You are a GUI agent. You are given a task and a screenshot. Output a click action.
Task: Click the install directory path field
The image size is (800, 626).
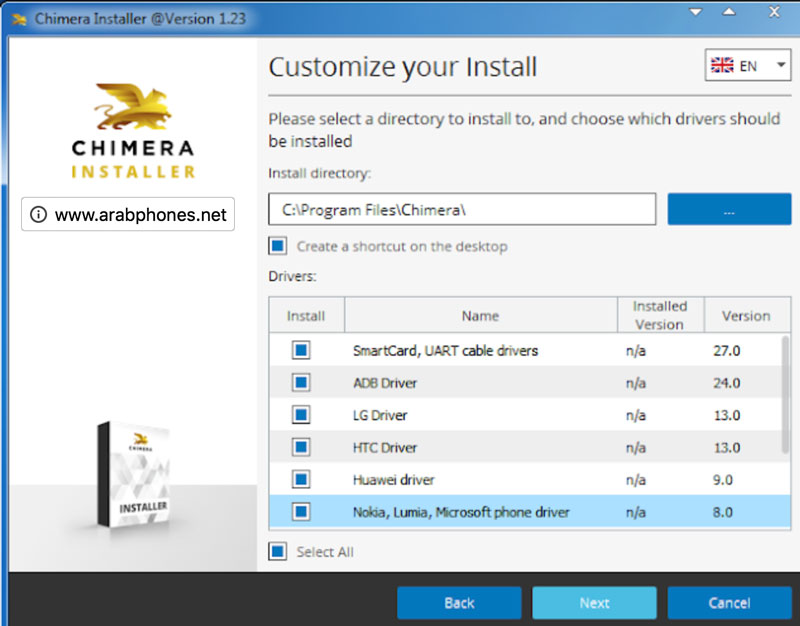click(462, 209)
